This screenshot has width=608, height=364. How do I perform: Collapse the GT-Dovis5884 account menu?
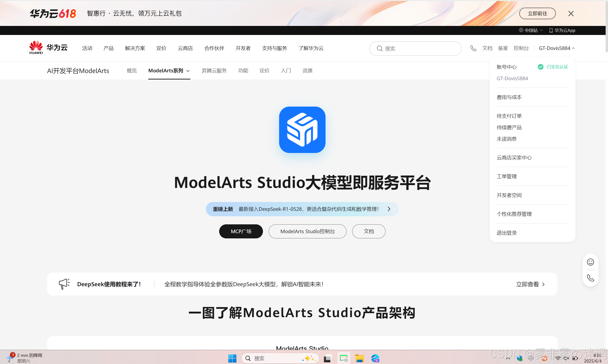556,48
